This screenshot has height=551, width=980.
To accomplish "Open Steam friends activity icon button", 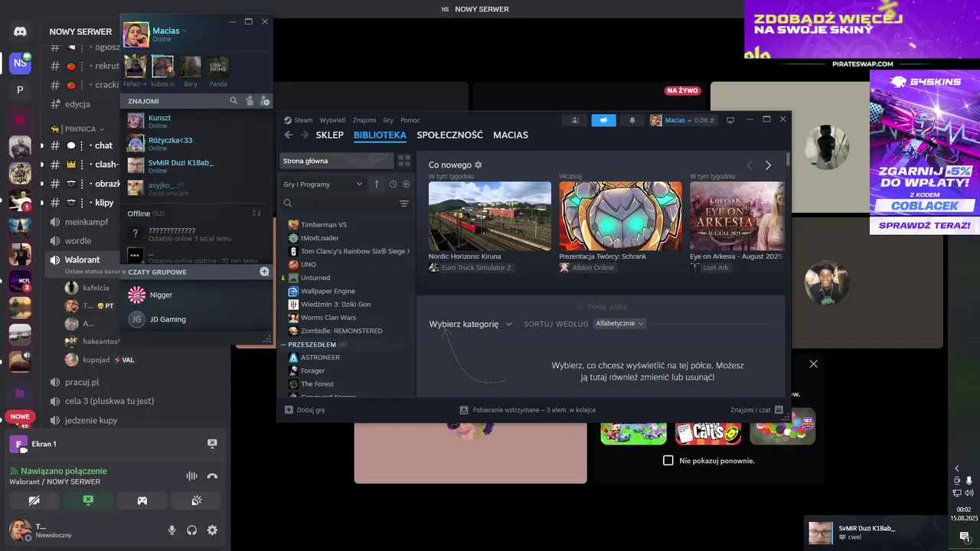I will [x=575, y=120].
